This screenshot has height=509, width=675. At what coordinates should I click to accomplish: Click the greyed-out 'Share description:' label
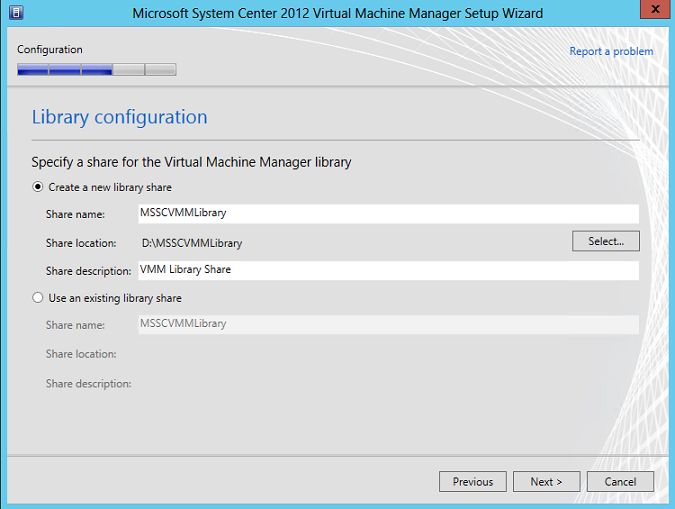pos(89,384)
